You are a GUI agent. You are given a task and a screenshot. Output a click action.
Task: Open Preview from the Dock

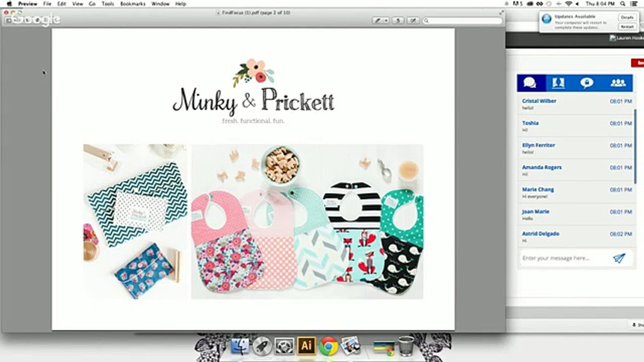(350, 346)
